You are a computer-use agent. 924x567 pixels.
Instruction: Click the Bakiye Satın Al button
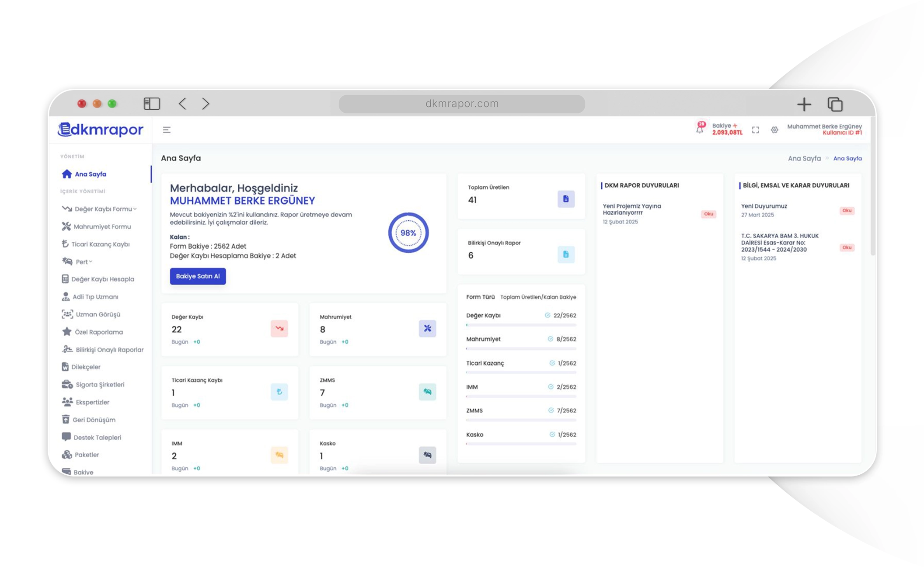[x=198, y=276]
